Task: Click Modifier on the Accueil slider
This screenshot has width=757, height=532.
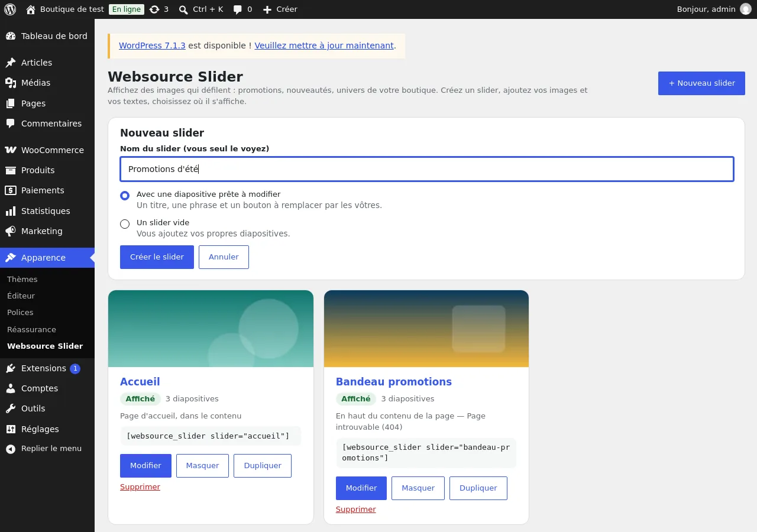Action: (145, 466)
